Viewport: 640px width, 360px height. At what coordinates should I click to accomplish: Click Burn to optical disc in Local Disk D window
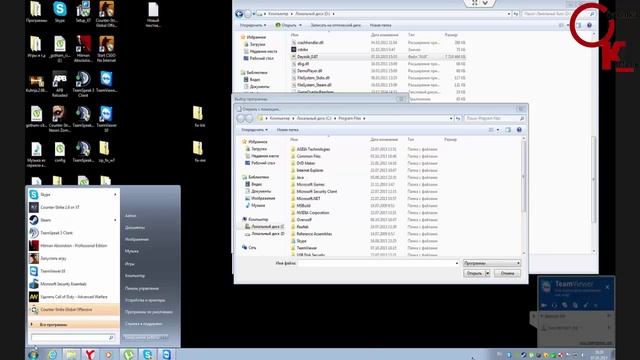[x=336, y=25]
